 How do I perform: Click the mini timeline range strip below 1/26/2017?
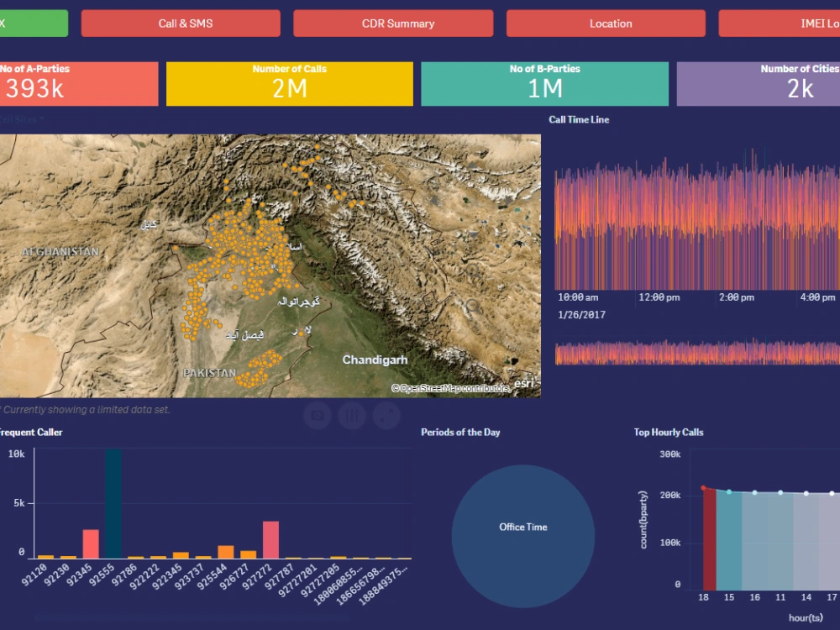(697, 353)
